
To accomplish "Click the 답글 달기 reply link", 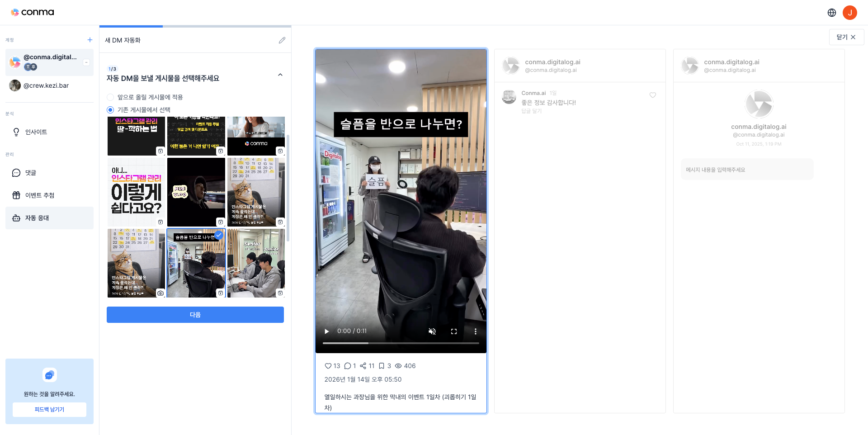I will coord(532,111).
